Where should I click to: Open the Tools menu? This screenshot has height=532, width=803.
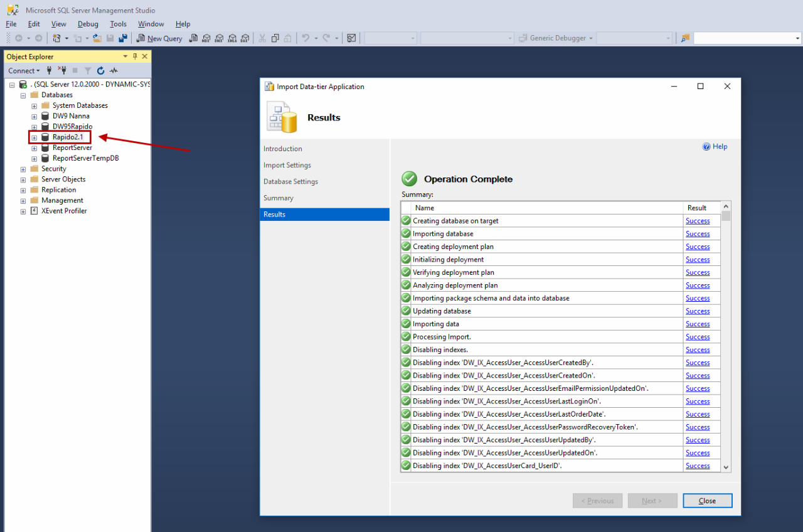[x=118, y=24]
